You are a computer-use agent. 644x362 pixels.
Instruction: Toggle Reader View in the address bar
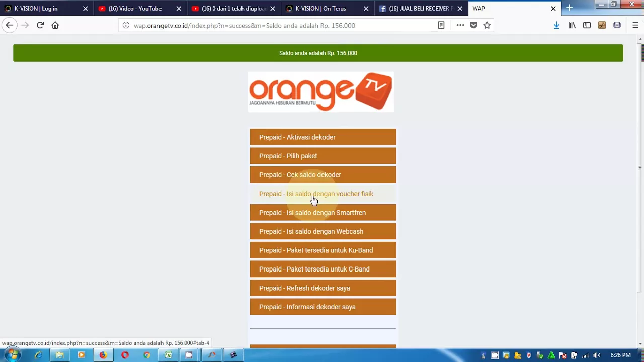[x=441, y=25]
